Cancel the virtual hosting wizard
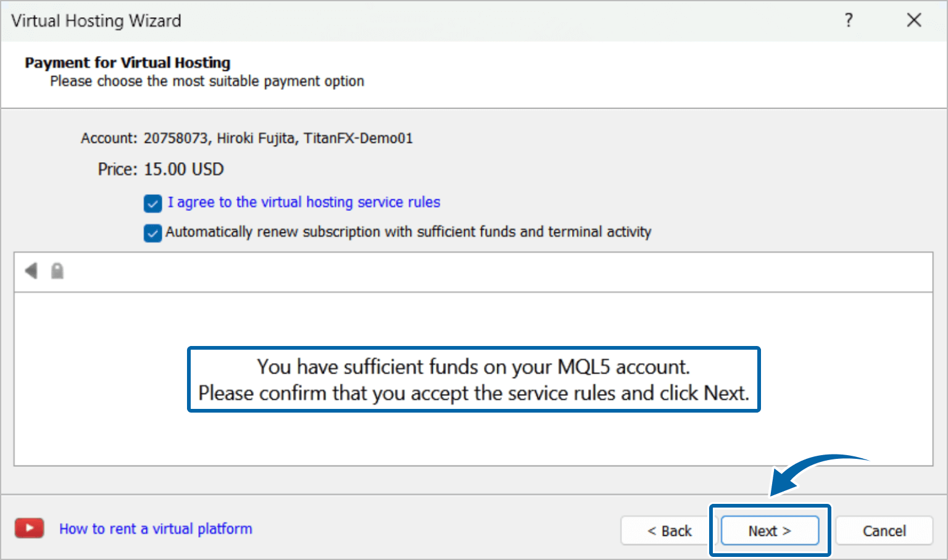Screen dimensions: 948x560 [884, 531]
